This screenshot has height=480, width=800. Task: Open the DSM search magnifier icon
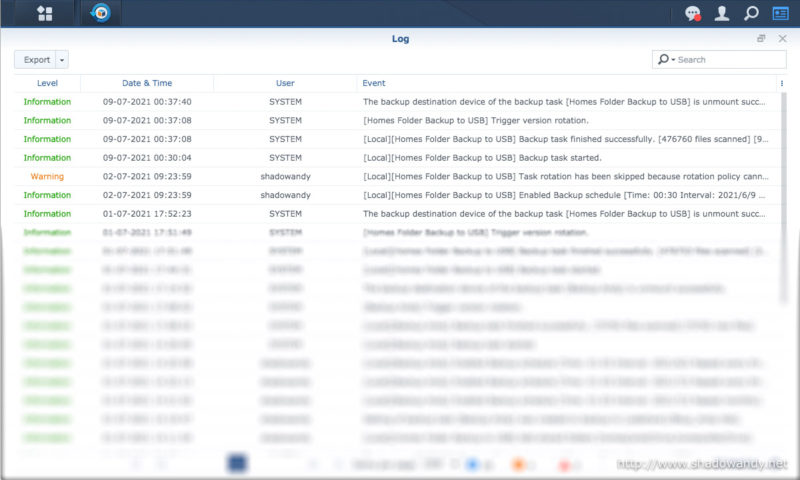tap(751, 13)
